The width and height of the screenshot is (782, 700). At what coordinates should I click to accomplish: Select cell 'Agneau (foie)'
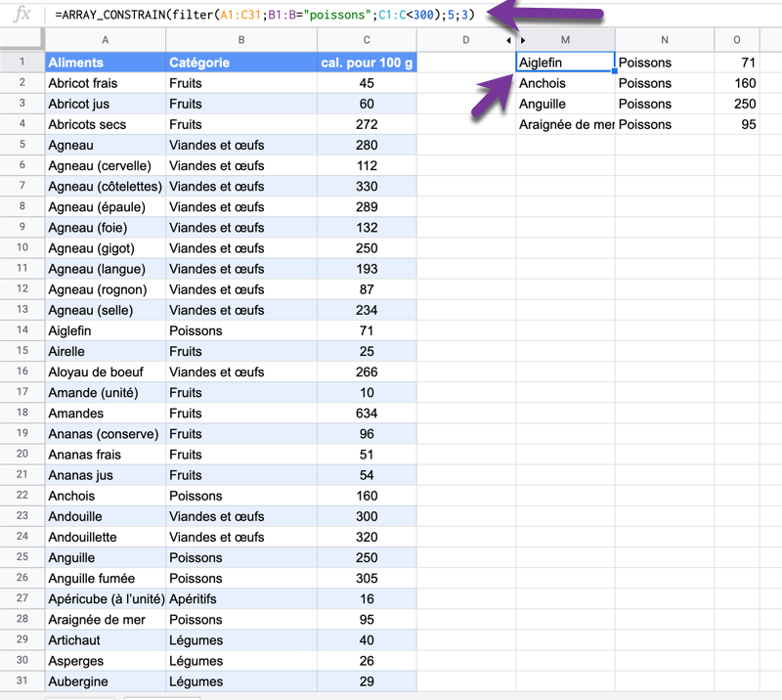(x=106, y=228)
